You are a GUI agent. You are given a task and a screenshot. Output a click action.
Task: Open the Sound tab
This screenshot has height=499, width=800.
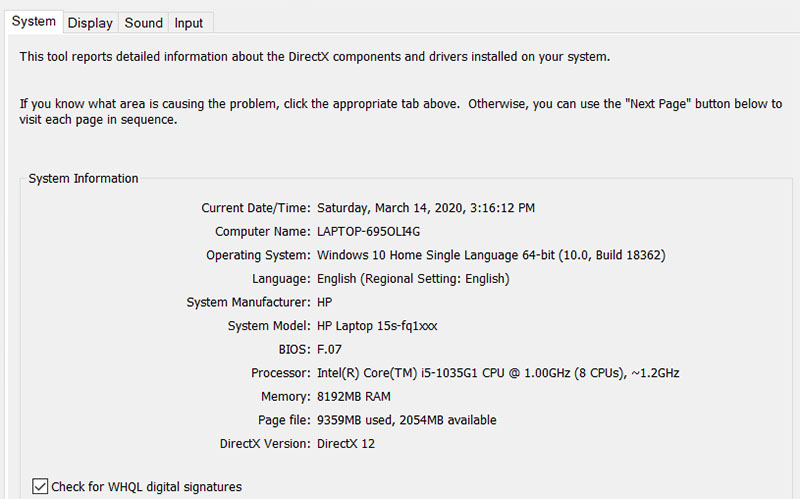[x=144, y=23]
